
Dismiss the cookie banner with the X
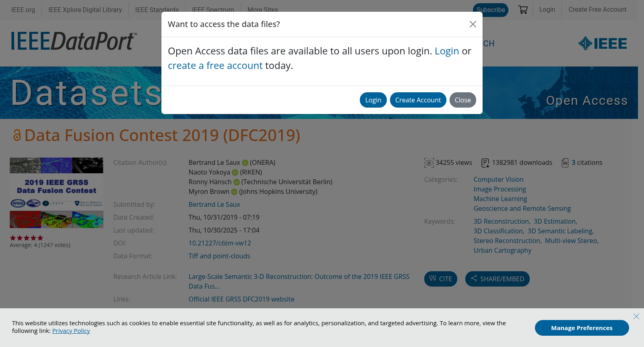point(636,316)
